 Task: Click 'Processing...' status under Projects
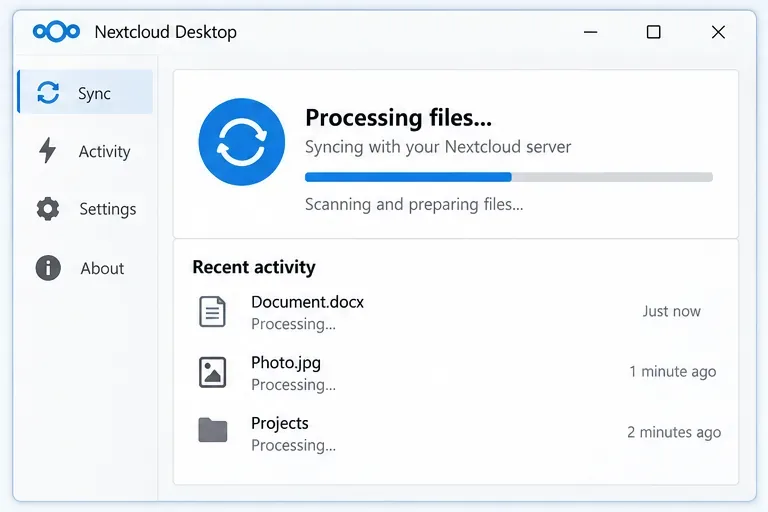pos(293,445)
